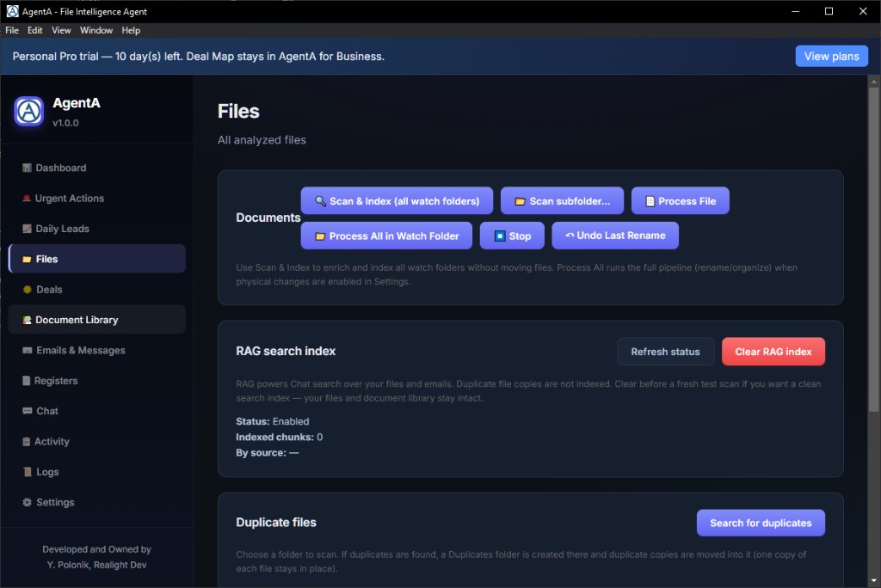Click the scrollbar up arrow
This screenshot has width=881, height=588.
pyautogui.click(x=873, y=82)
